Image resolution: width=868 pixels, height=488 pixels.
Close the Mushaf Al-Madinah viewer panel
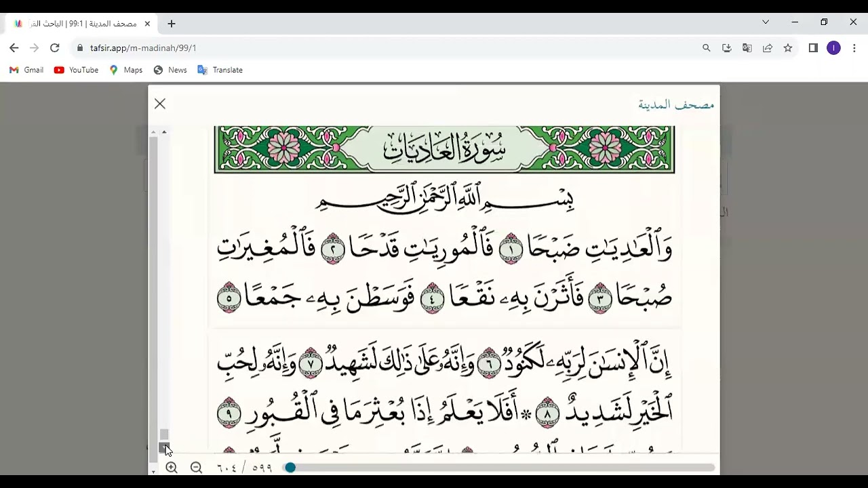tap(160, 104)
